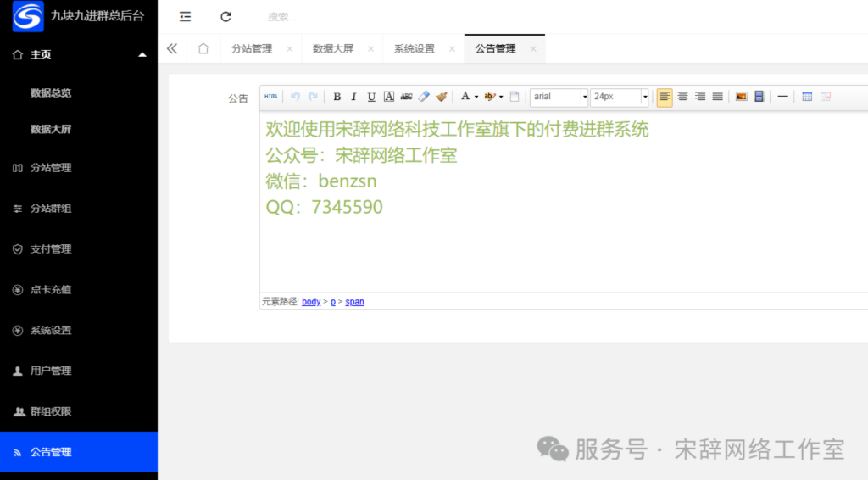
Task: Justify text alignment
Action: pyautogui.click(x=717, y=97)
